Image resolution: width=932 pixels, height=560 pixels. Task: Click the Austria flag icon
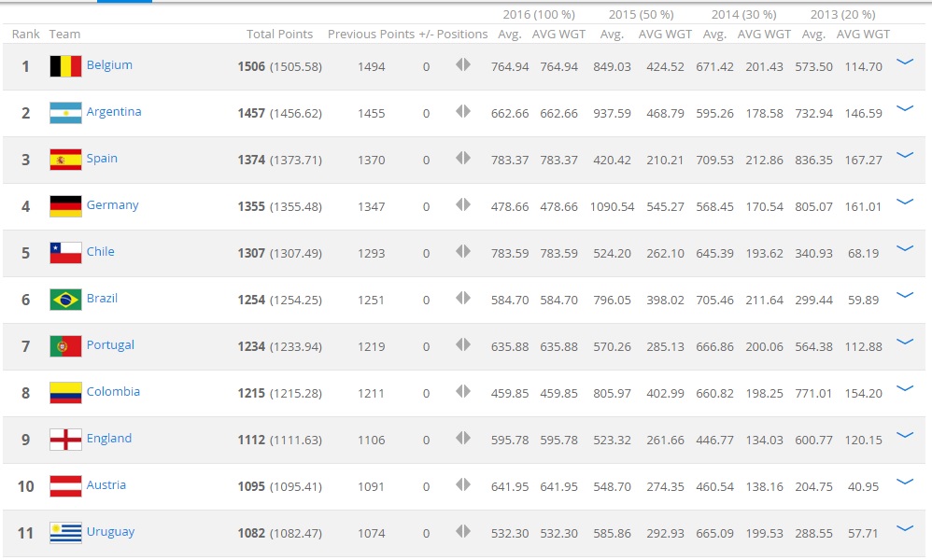65,485
